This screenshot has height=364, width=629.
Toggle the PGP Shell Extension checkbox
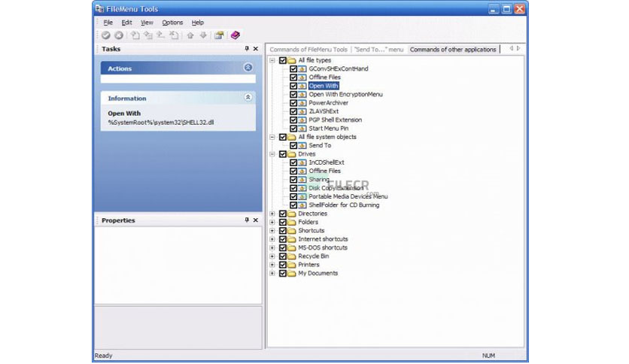tap(293, 120)
